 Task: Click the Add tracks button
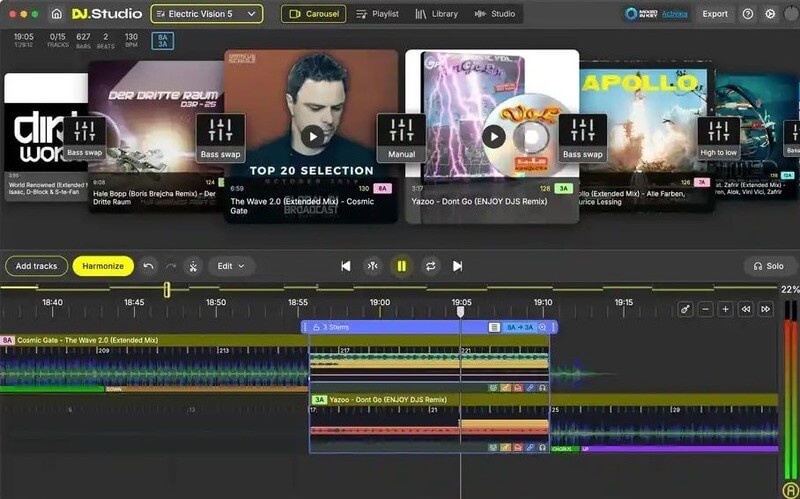pos(37,266)
